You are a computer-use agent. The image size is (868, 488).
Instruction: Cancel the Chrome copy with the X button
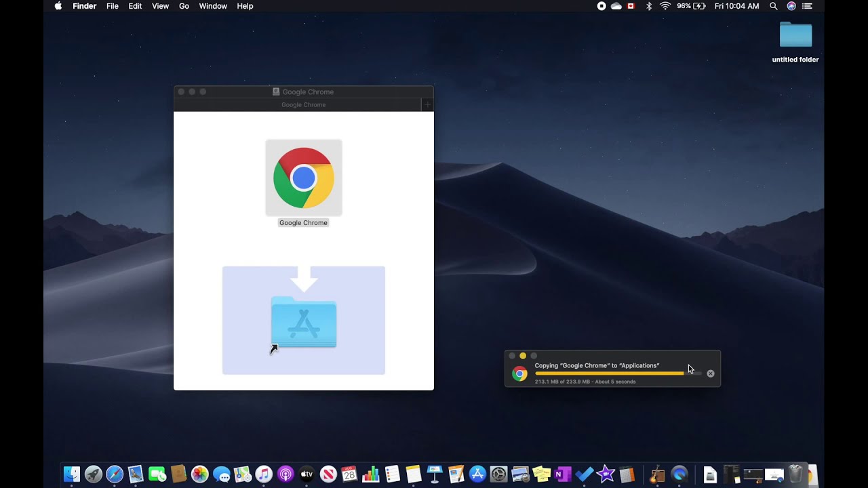pos(710,373)
